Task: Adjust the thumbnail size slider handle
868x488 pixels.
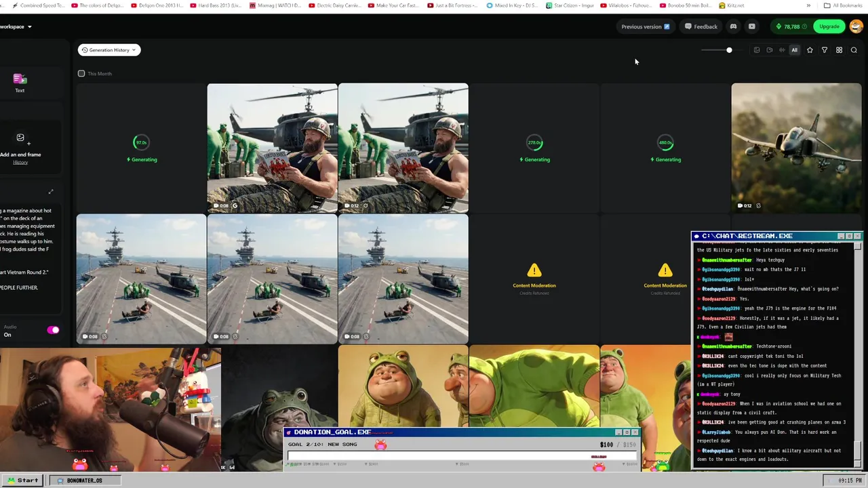Action: click(x=729, y=50)
